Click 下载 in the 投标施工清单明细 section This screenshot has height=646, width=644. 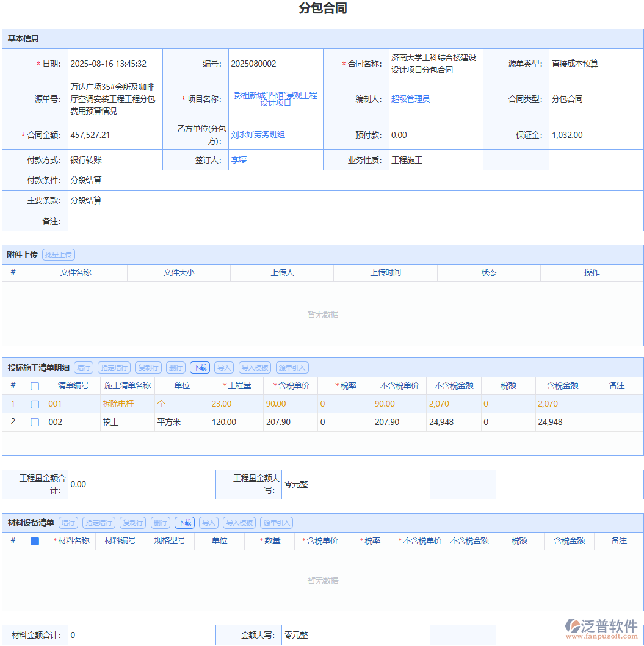tap(200, 367)
